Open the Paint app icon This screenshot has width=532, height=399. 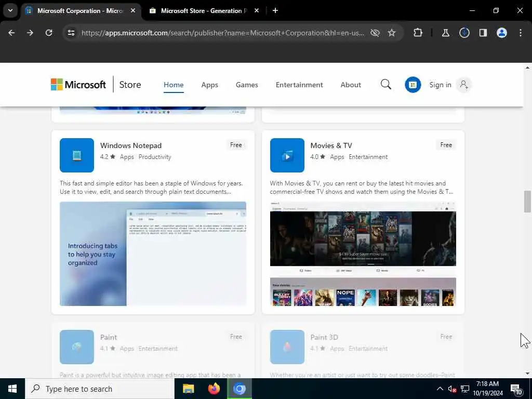click(77, 347)
